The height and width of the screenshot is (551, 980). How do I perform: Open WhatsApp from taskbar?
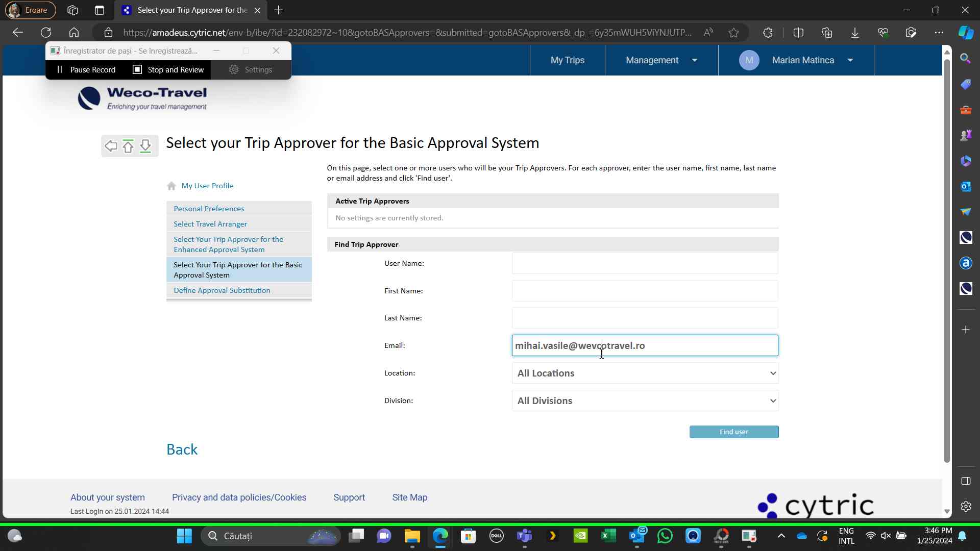665,536
